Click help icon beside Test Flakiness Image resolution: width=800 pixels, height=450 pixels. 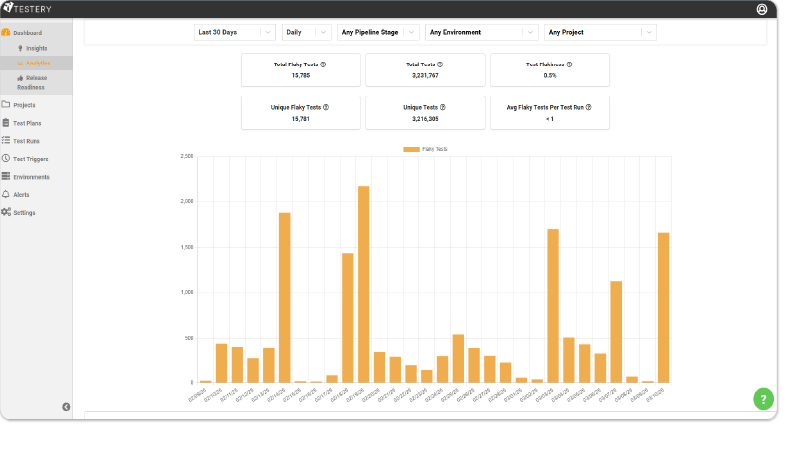[x=569, y=64]
